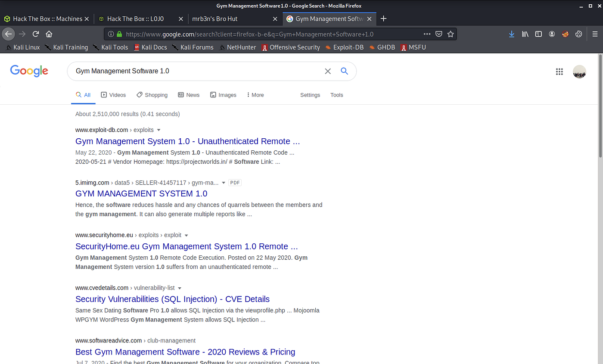Open Gym Management System 1.0 Unauthenticated Remote result

187,141
